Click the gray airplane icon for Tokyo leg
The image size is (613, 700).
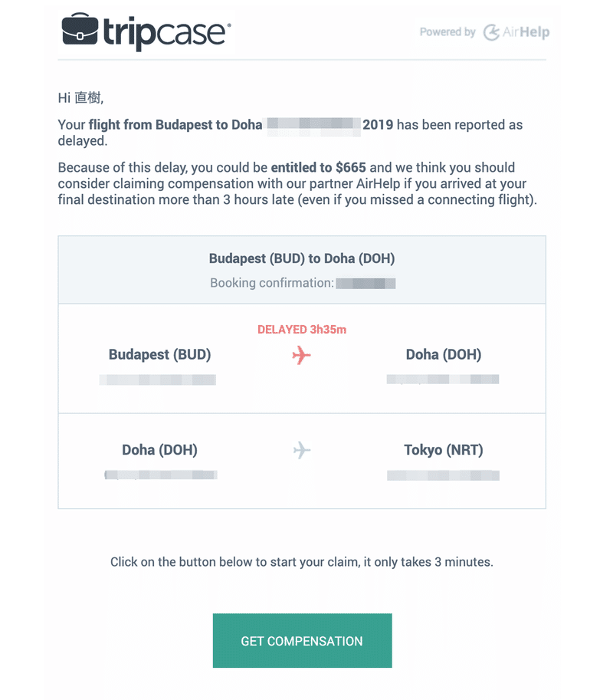click(x=302, y=450)
